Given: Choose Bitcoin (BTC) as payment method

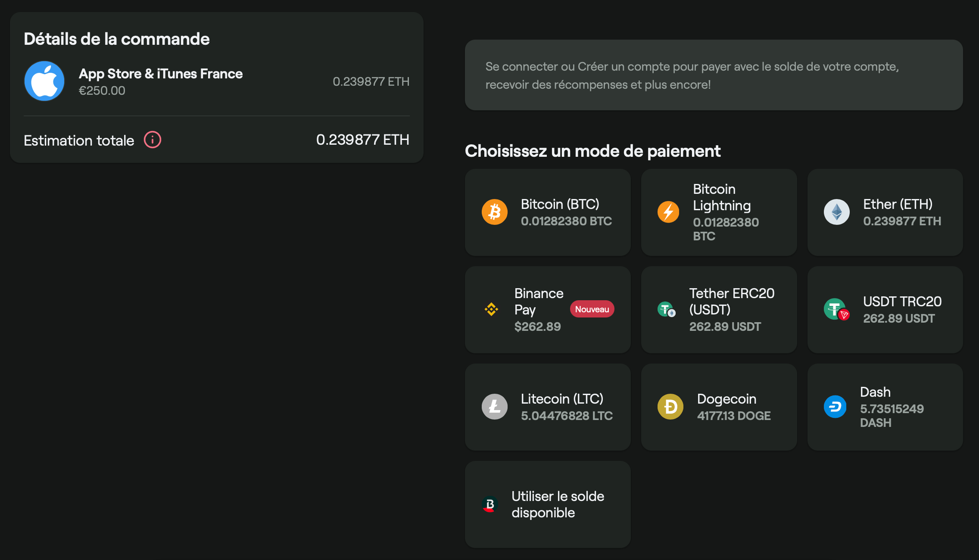Looking at the screenshot, I should coord(547,212).
